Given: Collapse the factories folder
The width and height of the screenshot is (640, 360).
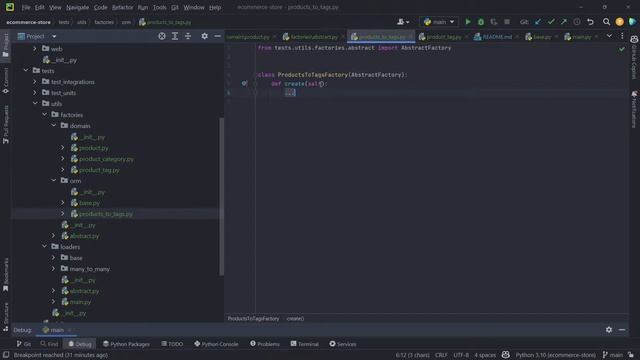Looking at the screenshot, I should point(44,115).
